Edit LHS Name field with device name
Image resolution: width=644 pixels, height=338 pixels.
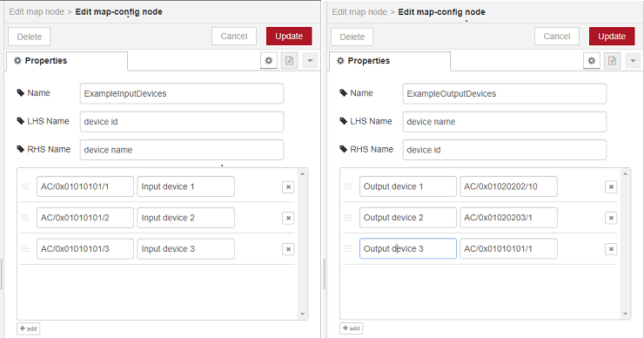505,122
